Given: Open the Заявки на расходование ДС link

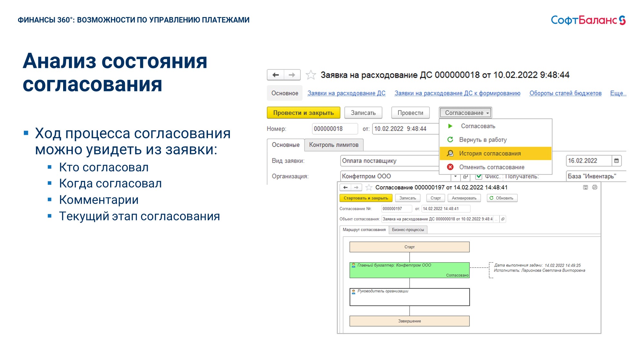Looking at the screenshot, I should click(346, 93).
